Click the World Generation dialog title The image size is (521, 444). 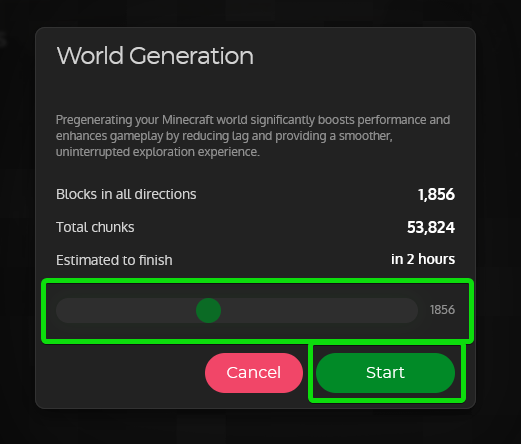[x=155, y=55]
